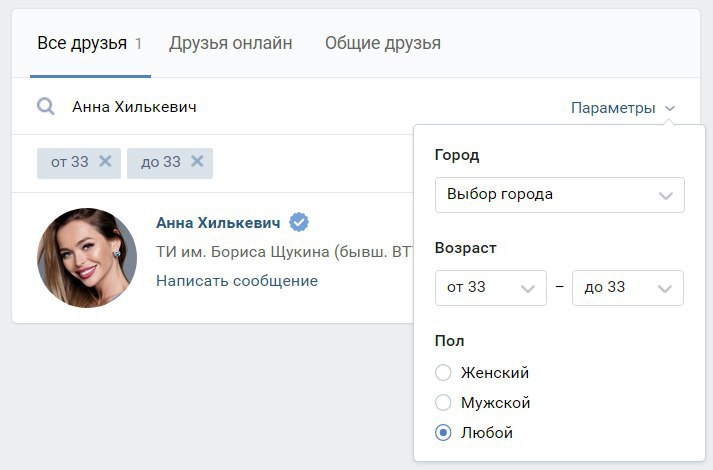This screenshot has width=713, height=470.
Task: Open the 'Выбор города' city dropdown
Action: tap(559, 195)
